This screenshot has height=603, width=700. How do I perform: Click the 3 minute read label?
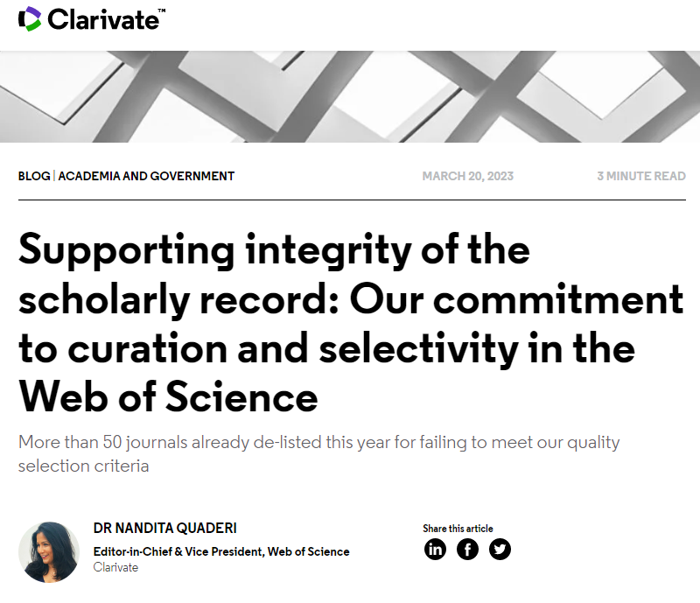click(x=641, y=176)
